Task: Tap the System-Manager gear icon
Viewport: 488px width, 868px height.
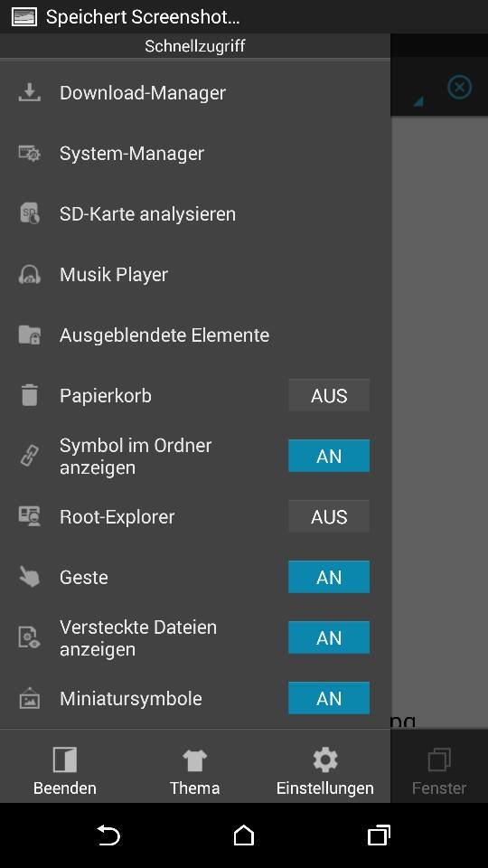Action: coord(29,154)
